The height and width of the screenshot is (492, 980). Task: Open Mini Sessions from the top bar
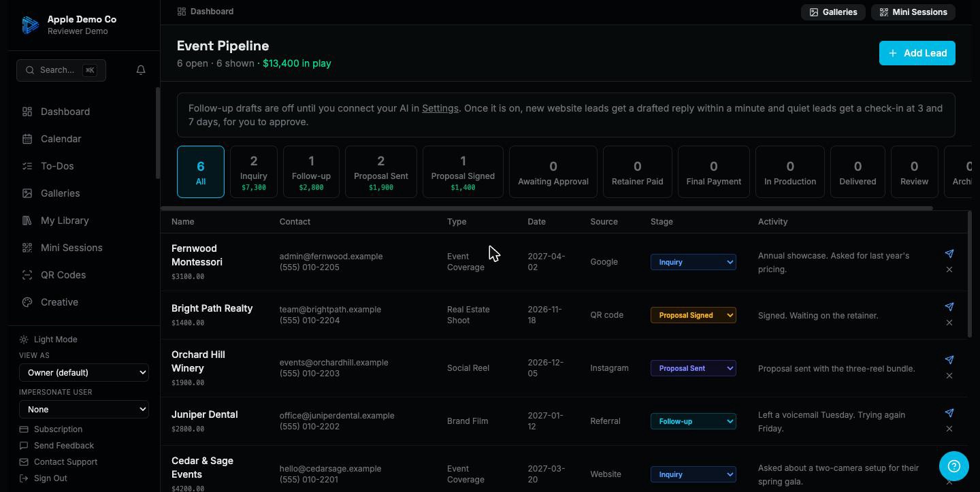pos(913,12)
